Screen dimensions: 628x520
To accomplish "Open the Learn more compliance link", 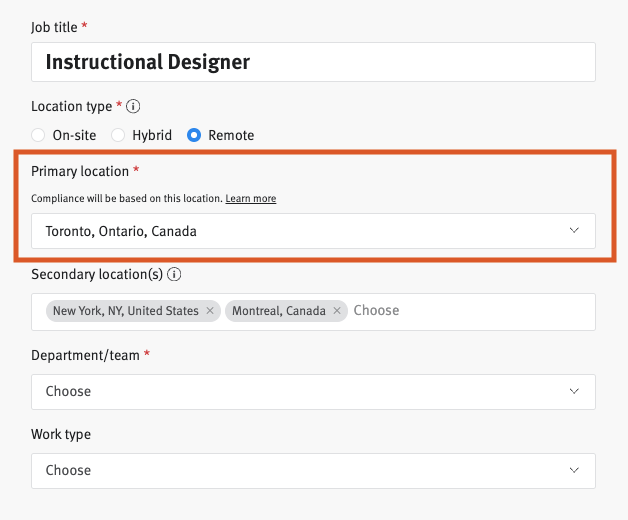I will tap(251, 198).
